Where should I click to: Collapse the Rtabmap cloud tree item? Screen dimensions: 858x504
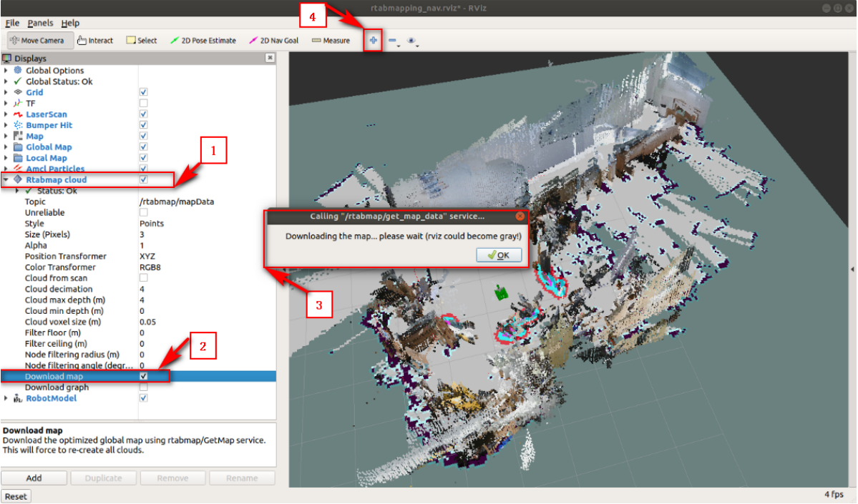[x=6, y=179]
